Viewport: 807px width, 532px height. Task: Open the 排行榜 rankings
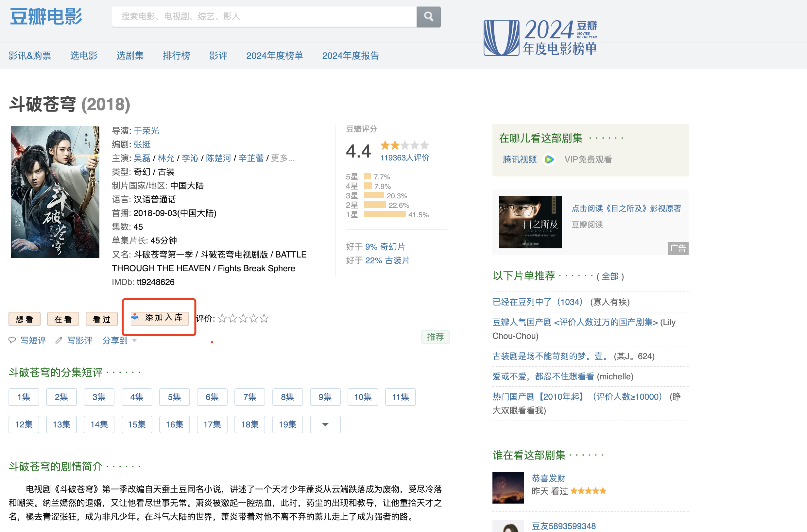(177, 56)
